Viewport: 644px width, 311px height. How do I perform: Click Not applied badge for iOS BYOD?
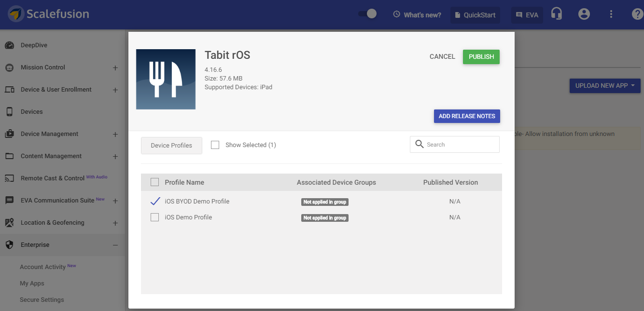point(325,202)
